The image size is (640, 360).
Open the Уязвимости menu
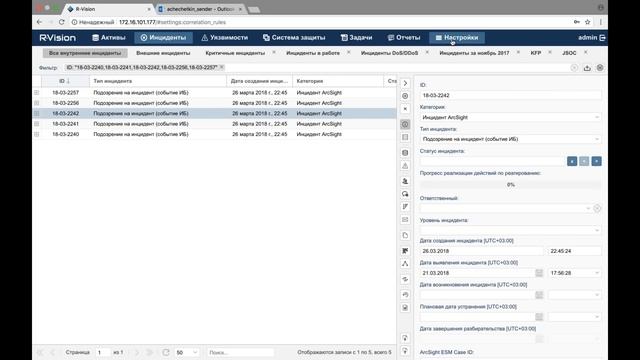click(x=224, y=38)
